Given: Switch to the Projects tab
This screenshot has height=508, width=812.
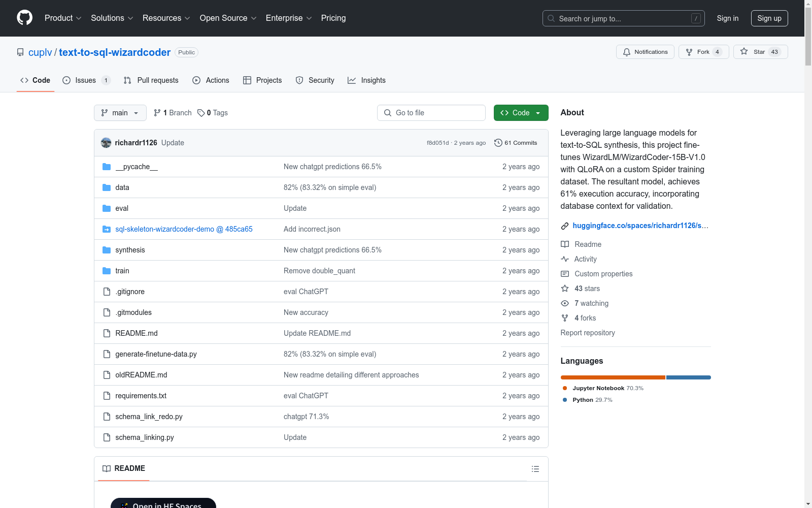Looking at the screenshot, I should [x=262, y=80].
